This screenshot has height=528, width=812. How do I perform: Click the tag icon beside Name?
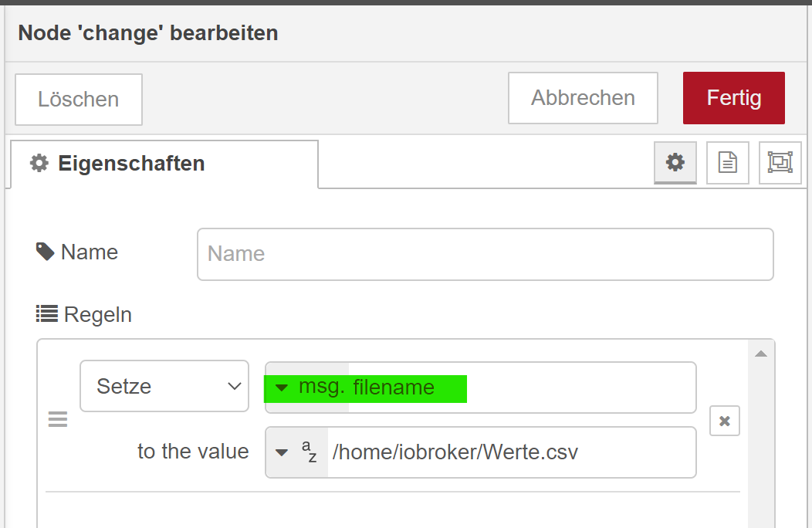45,252
